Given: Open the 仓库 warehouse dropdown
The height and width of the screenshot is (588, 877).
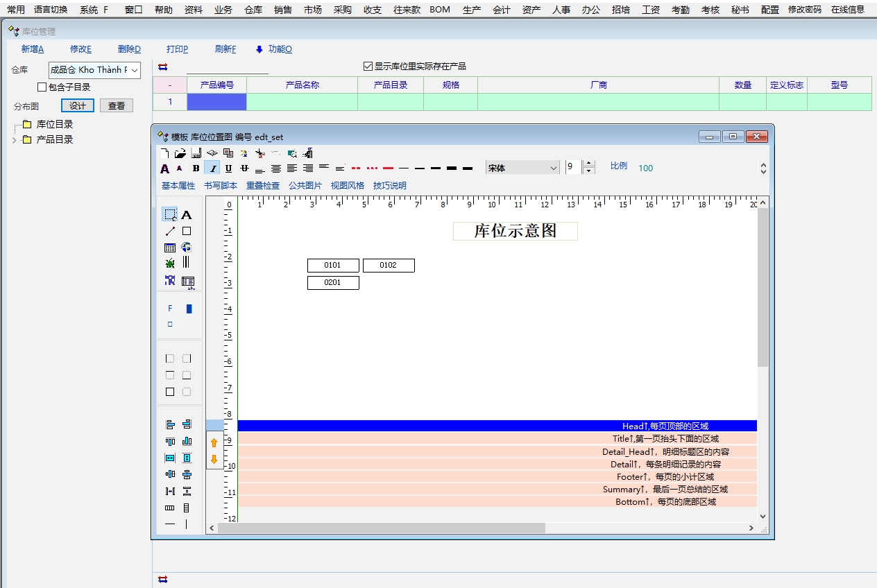Looking at the screenshot, I should tap(135, 70).
